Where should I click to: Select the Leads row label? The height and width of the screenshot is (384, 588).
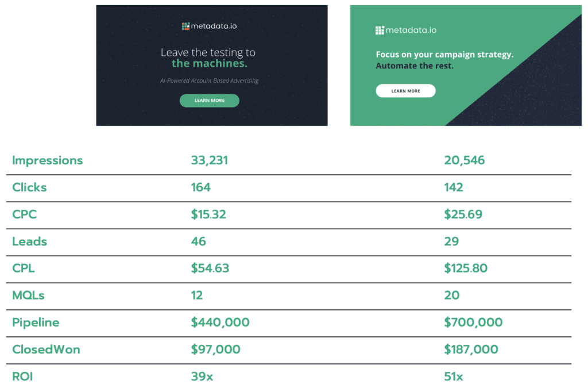point(30,241)
